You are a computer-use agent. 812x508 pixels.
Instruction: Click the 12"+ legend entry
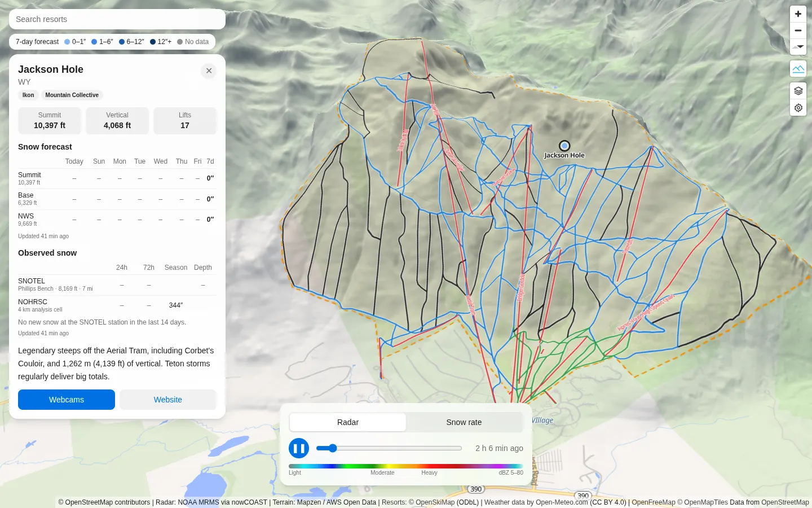161,42
